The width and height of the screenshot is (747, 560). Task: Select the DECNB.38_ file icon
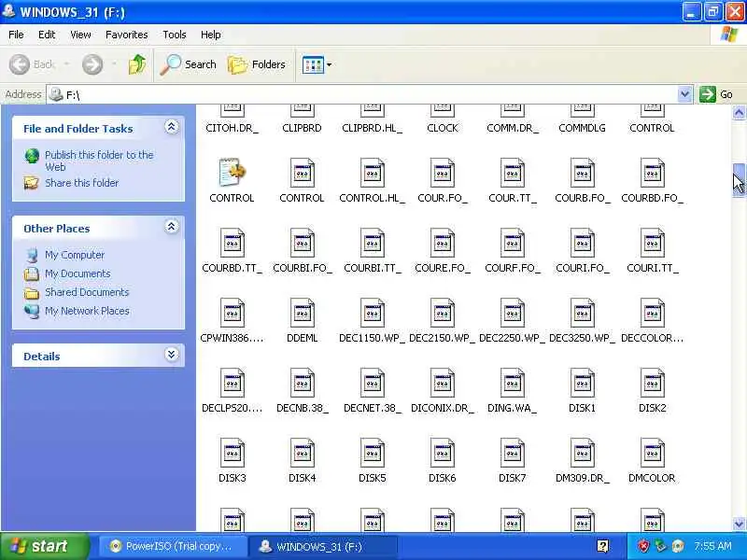(x=302, y=383)
